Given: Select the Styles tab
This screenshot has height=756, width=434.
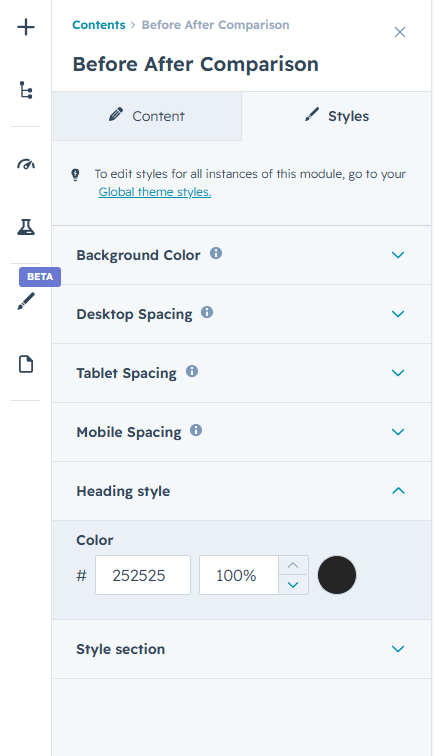Looking at the screenshot, I should pyautogui.click(x=337, y=116).
